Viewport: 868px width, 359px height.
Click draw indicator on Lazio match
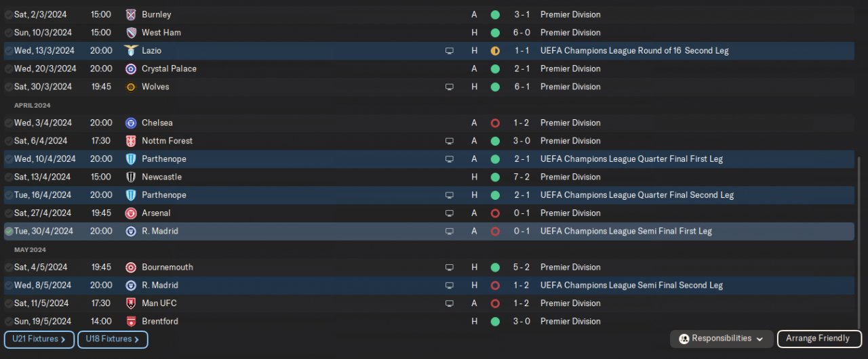point(495,51)
